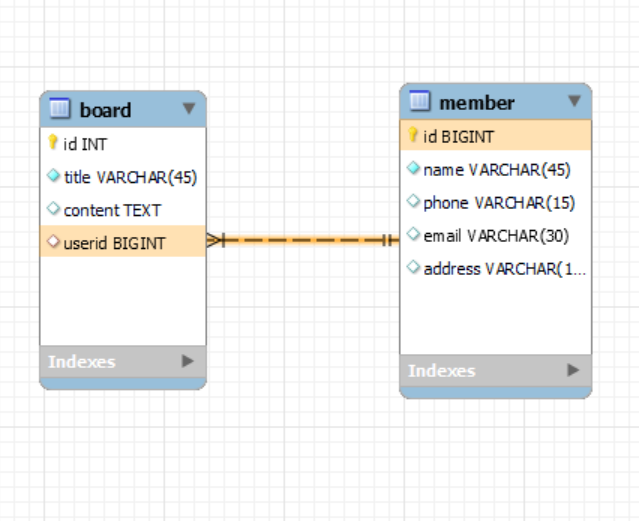639x521 pixels.
Task: Click the diamond icon next to title VARCHAR(45)
Action: coord(53,177)
